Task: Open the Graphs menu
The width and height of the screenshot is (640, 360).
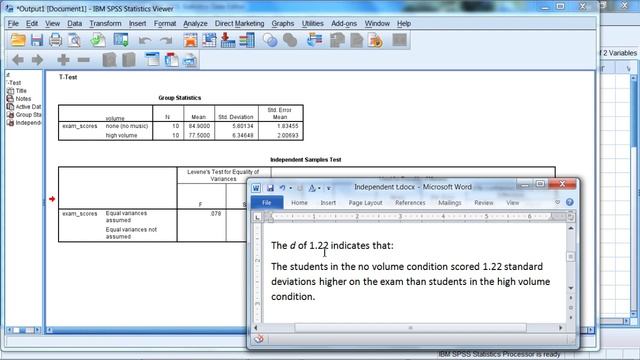Action: pos(282,24)
